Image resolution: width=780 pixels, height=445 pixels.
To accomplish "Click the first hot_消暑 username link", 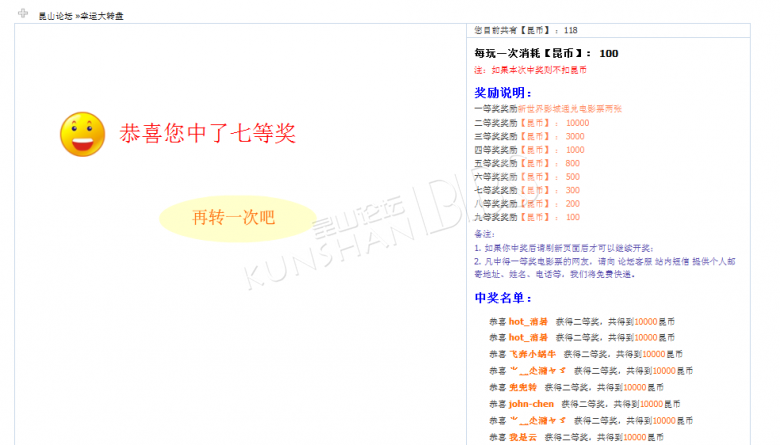I will coord(528,321).
